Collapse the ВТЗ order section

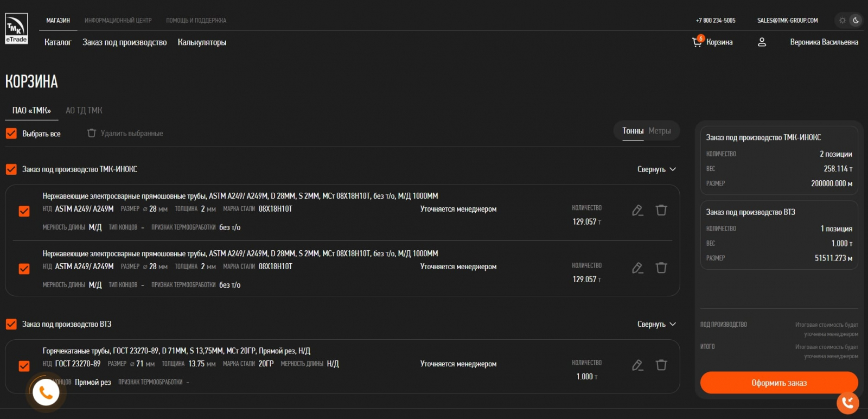tap(656, 324)
